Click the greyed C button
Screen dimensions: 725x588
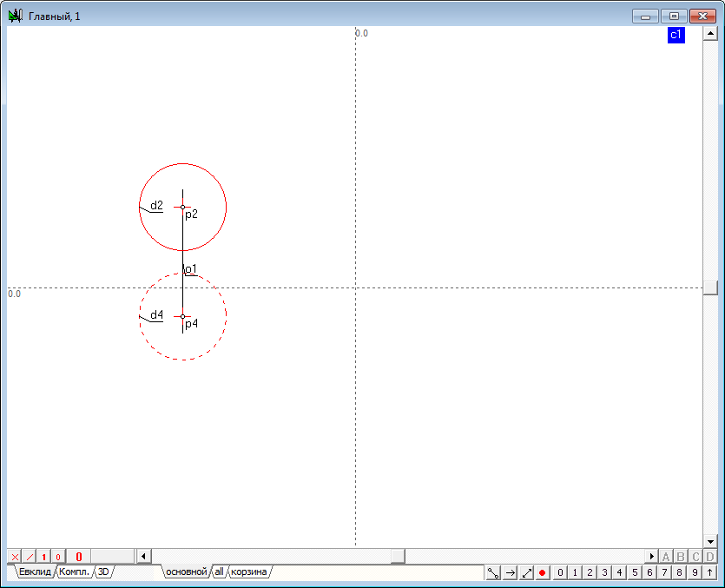point(695,556)
